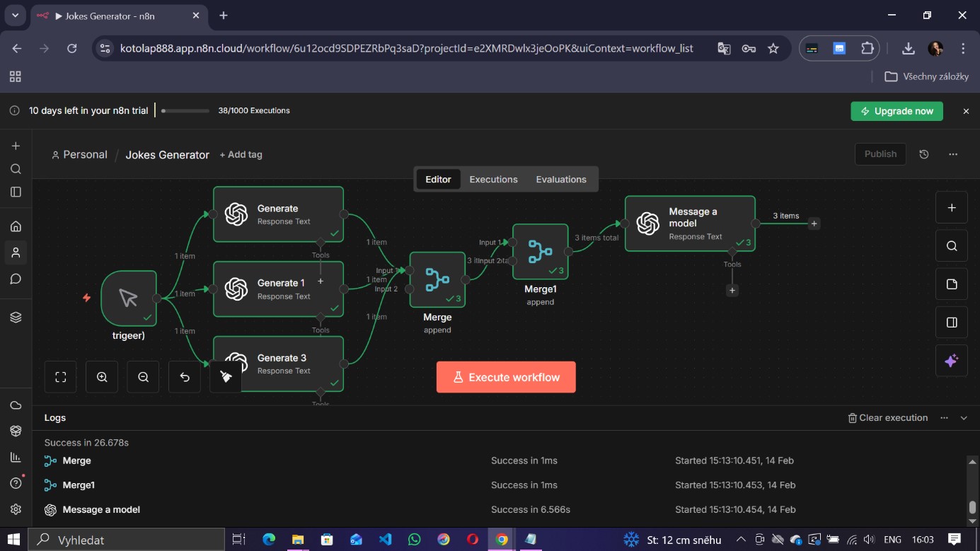Dismiss the n8n trial banner

coord(966,111)
